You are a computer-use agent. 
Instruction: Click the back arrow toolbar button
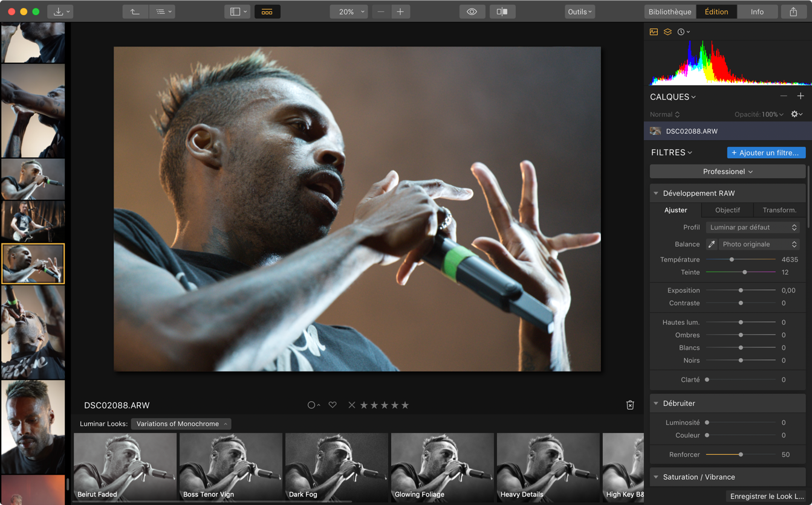click(135, 11)
